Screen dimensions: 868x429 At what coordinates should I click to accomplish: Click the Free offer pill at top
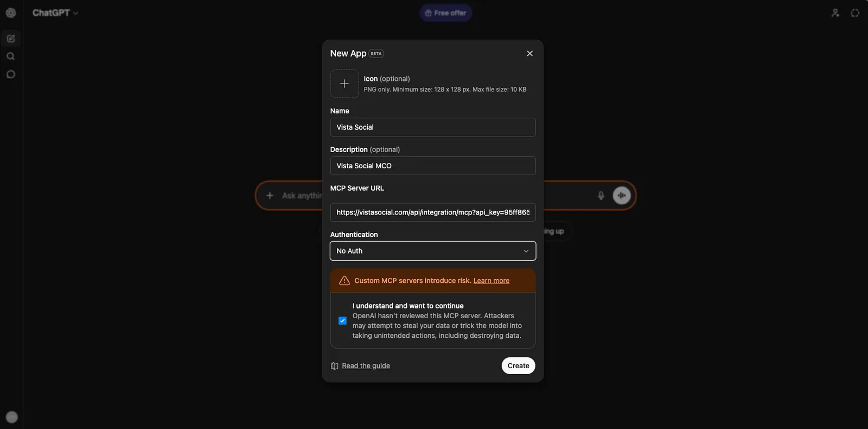(x=445, y=11)
